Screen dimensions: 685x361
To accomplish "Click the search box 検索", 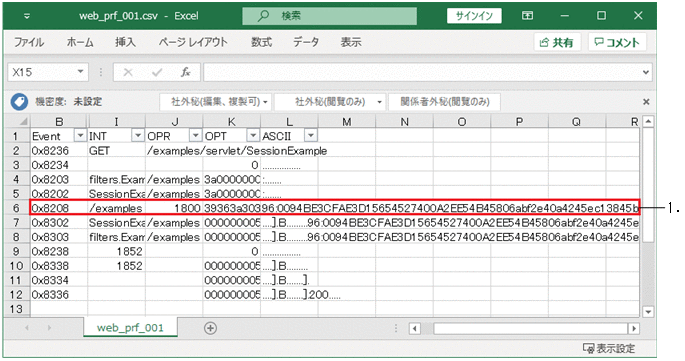I will pyautogui.click(x=330, y=16).
